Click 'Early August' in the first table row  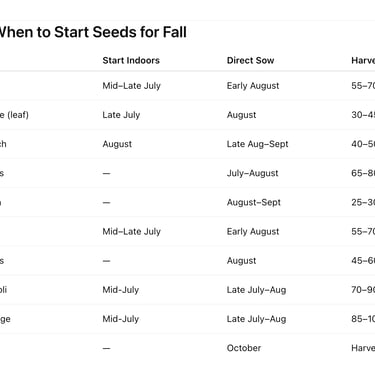(253, 86)
